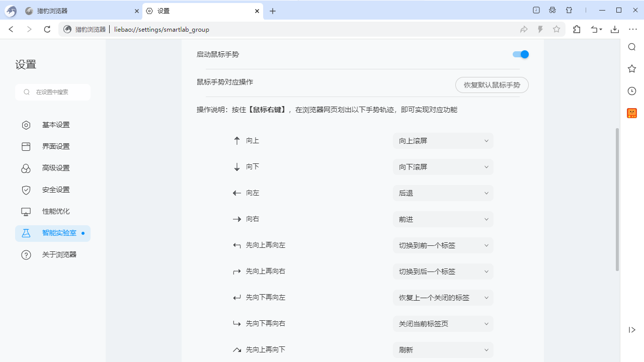Open the browser skin/theme T-shirt icon
644x362 pixels.
569,10
